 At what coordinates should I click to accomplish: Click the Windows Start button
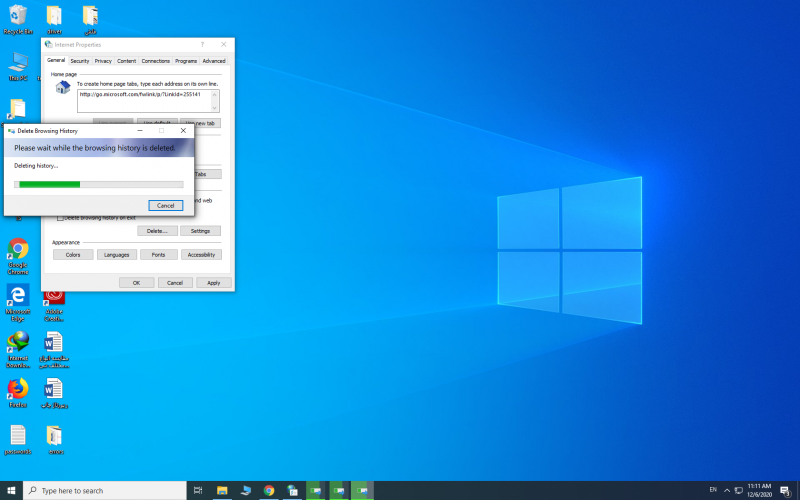(x=11, y=491)
